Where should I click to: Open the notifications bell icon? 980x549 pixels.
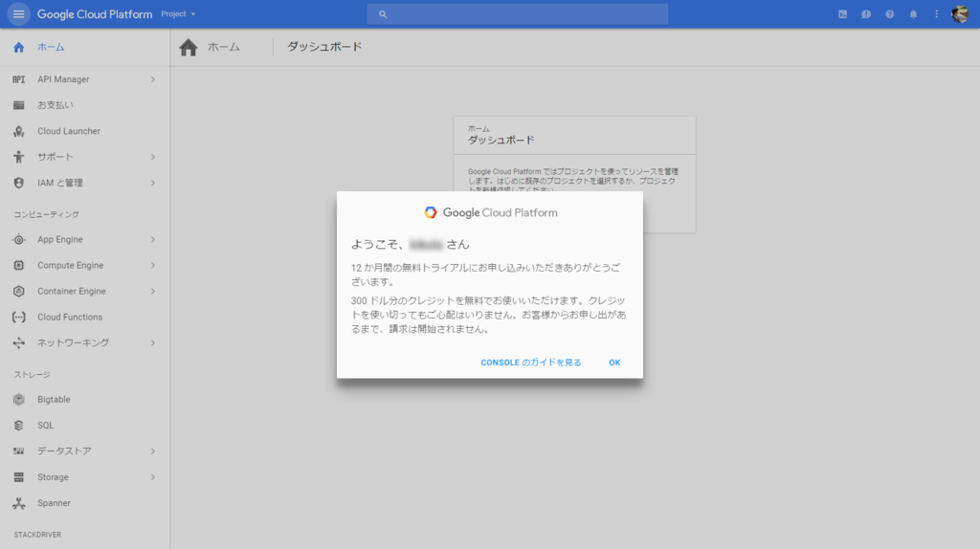coord(913,13)
